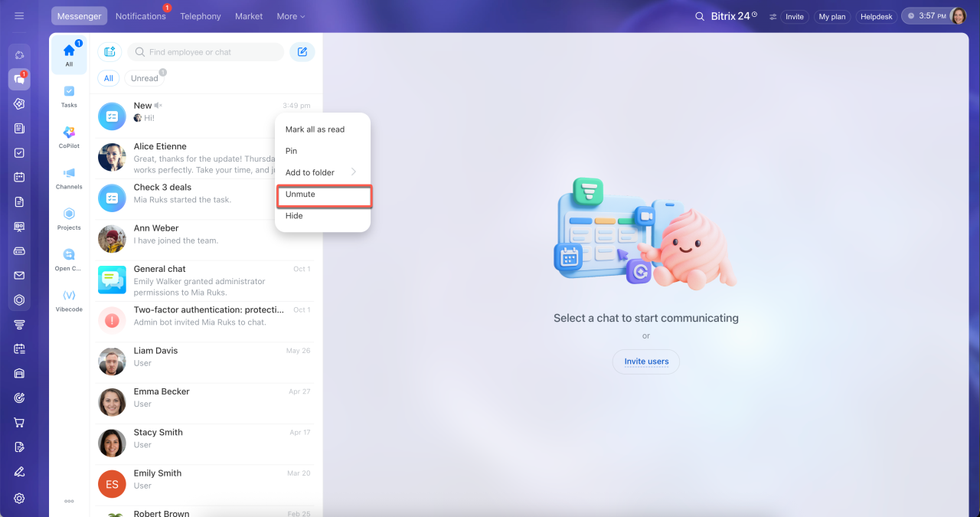
Task: Switch to the Notifications tab
Action: 141,16
